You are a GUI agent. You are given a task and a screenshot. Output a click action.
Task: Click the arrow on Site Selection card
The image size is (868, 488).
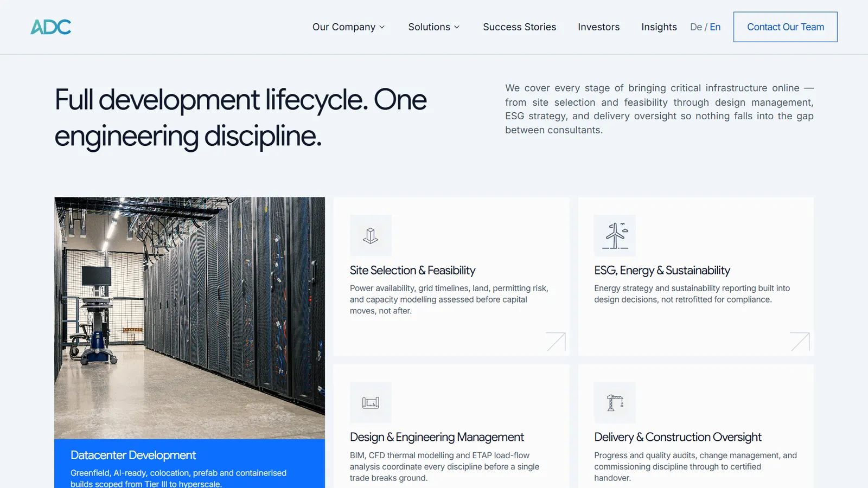coord(556,342)
